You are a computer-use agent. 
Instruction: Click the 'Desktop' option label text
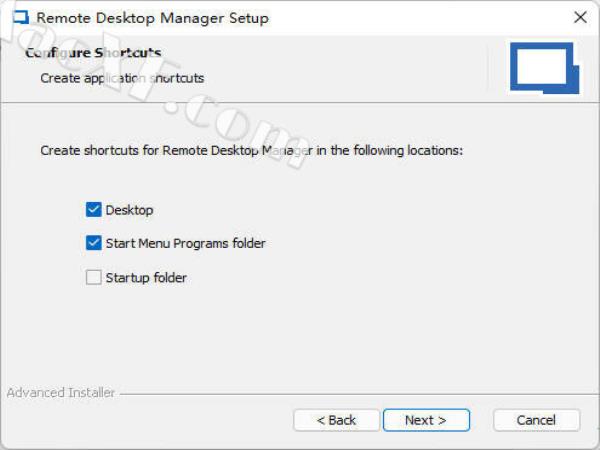tap(129, 210)
